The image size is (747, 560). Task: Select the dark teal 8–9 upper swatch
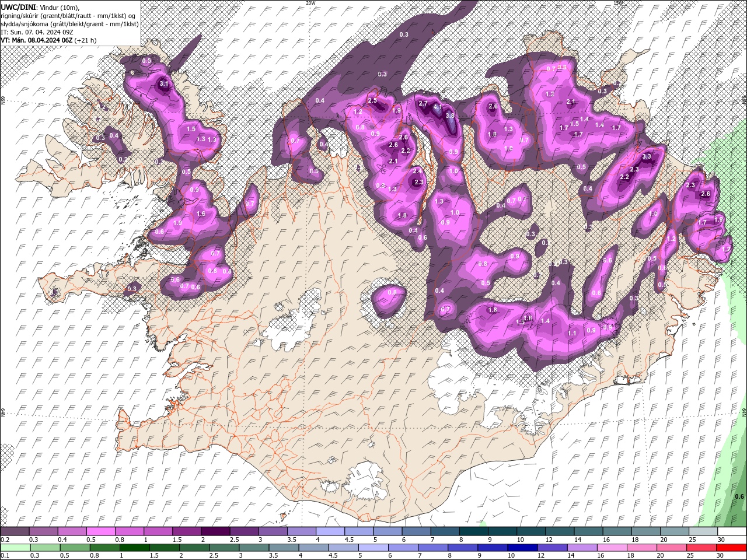(473, 531)
